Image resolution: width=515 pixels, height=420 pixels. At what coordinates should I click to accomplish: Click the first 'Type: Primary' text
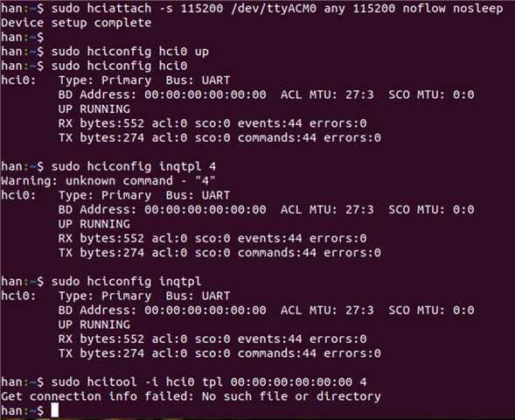[x=105, y=80]
